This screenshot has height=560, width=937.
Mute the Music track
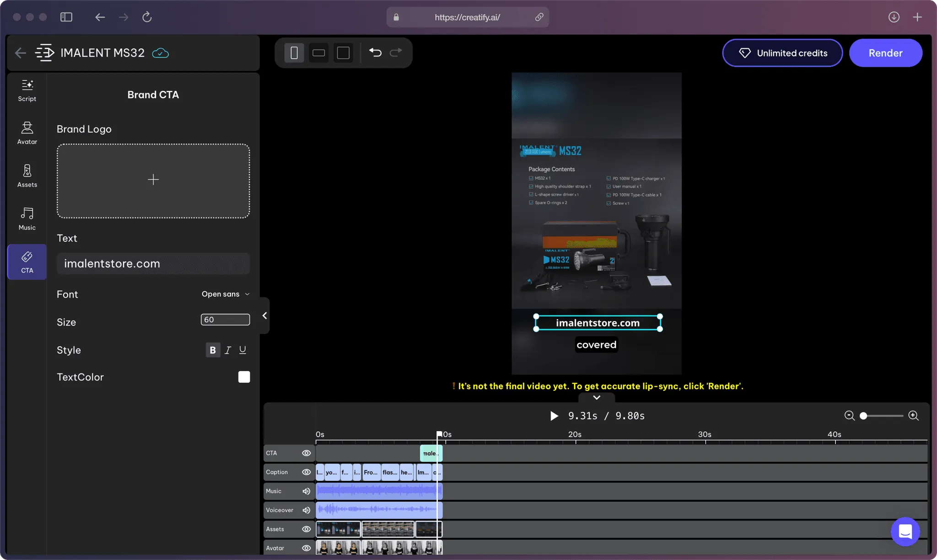click(307, 491)
